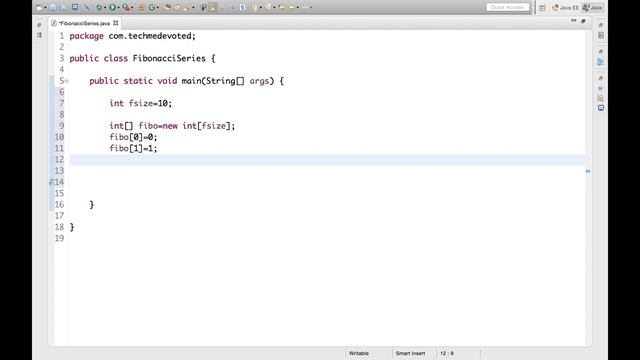
Task: Click 'Smart Insert' in status bar
Action: 410,353
